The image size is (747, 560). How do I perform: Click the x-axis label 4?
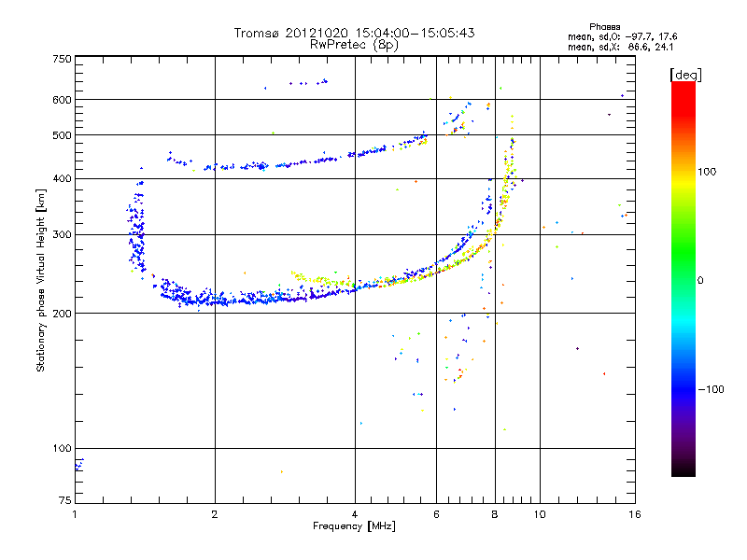coord(355,514)
